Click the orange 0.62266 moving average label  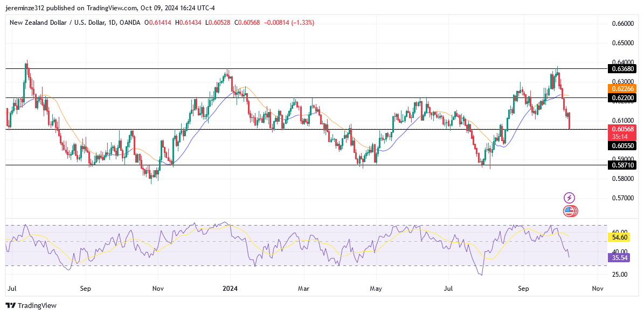(x=622, y=89)
